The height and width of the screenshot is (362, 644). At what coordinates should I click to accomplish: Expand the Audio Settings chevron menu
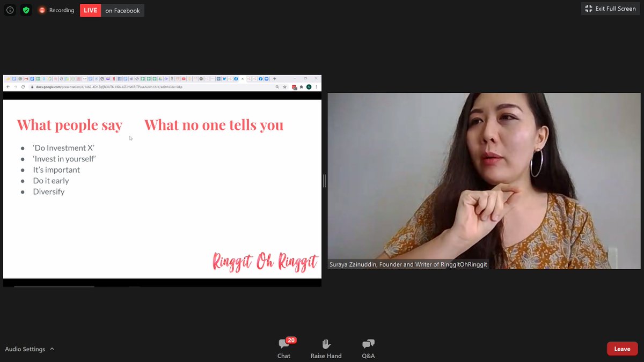tap(52, 349)
